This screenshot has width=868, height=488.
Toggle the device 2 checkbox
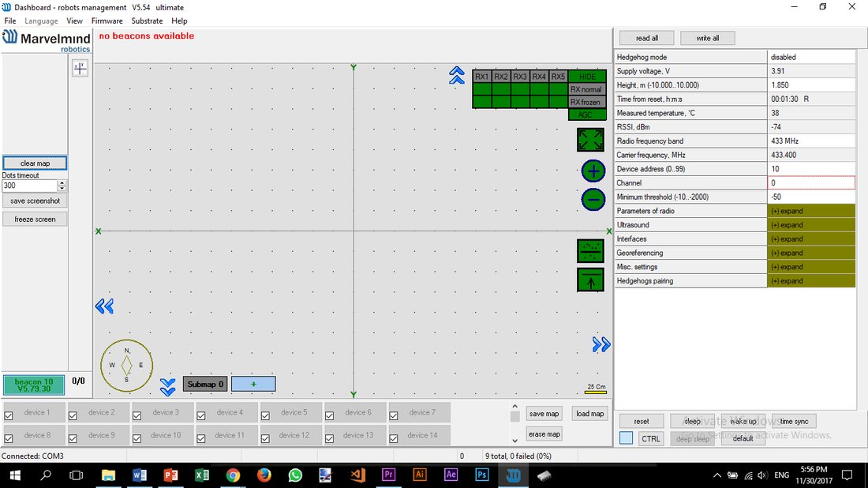(x=73, y=415)
